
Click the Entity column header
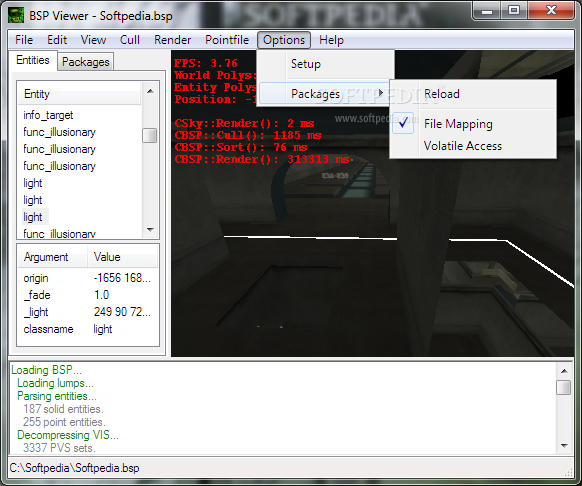[79, 94]
